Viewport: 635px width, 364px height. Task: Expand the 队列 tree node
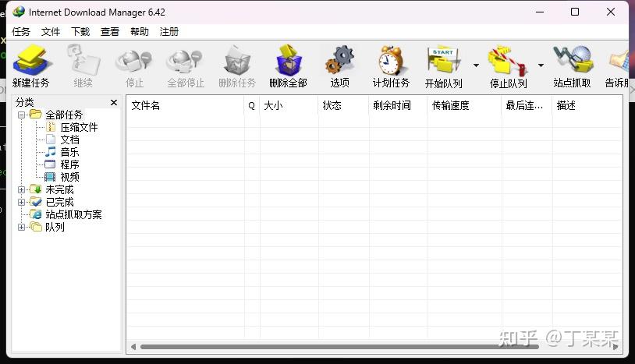pos(22,228)
